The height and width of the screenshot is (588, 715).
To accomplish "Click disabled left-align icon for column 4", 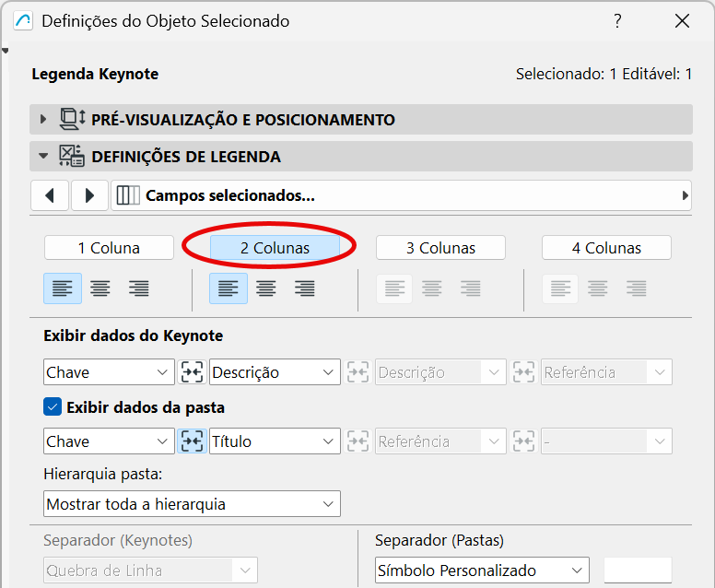I will pyautogui.click(x=560, y=288).
